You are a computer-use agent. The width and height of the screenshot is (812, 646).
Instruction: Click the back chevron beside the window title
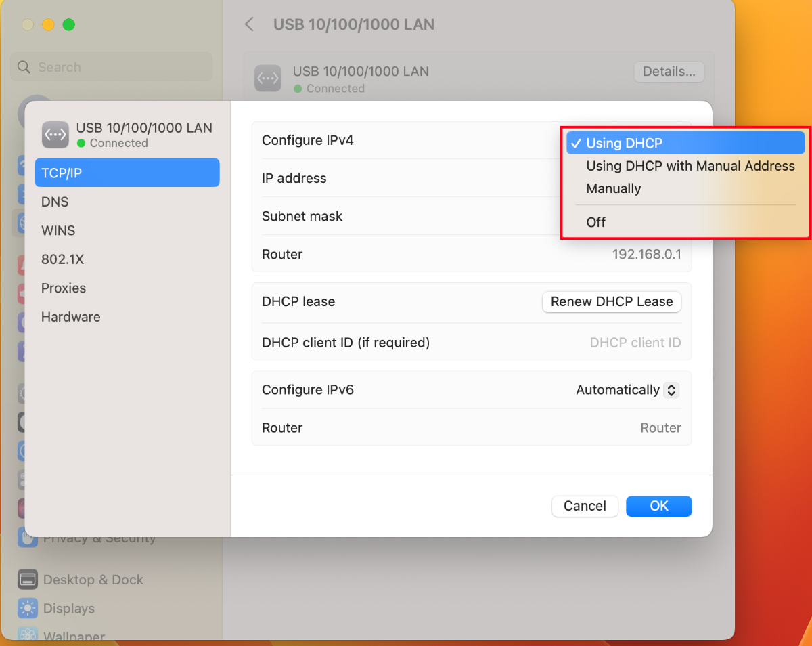pyautogui.click(x=249, y=25)
